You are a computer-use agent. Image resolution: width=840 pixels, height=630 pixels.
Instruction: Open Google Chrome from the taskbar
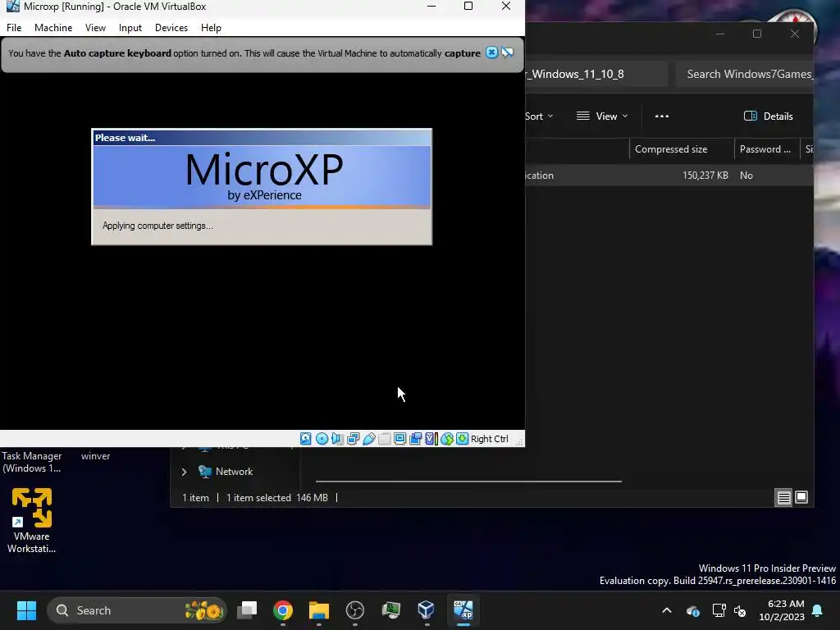coord(283,610)
